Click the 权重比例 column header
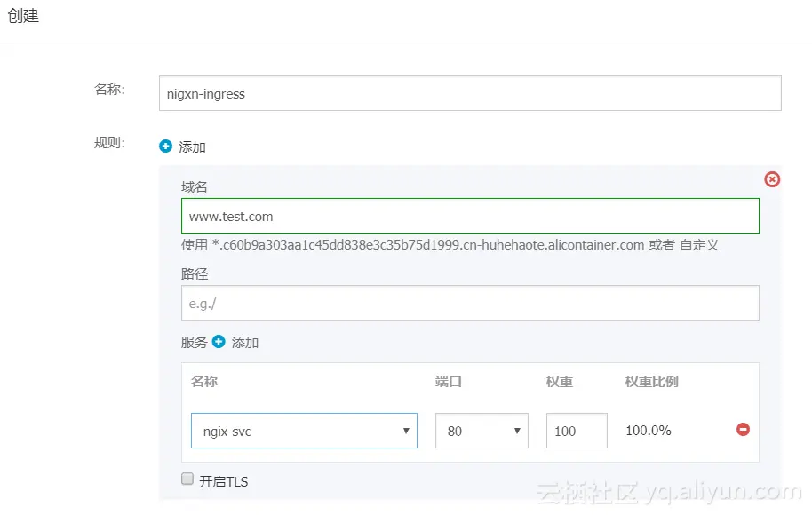The image size is (812, 515). pos(651,382)
